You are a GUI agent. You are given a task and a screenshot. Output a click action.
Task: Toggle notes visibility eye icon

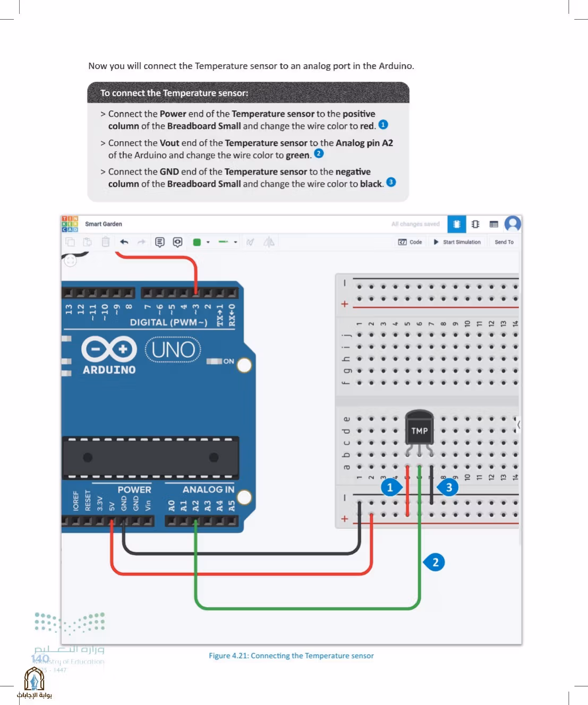pyautogui.click(x=178, y=242)
